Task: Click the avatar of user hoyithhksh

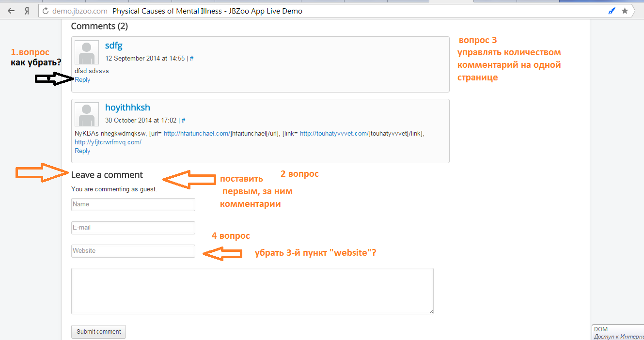Action: point(87,114)
